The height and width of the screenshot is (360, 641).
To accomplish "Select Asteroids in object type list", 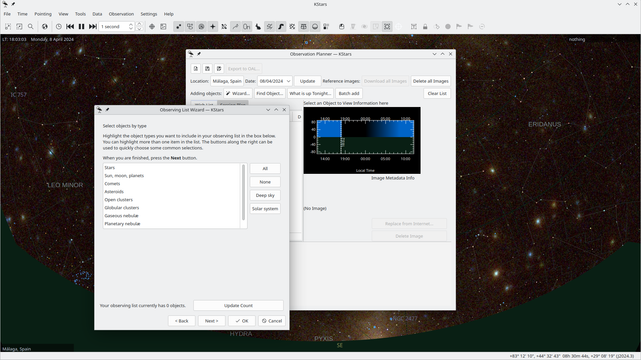I will (172, 192).
